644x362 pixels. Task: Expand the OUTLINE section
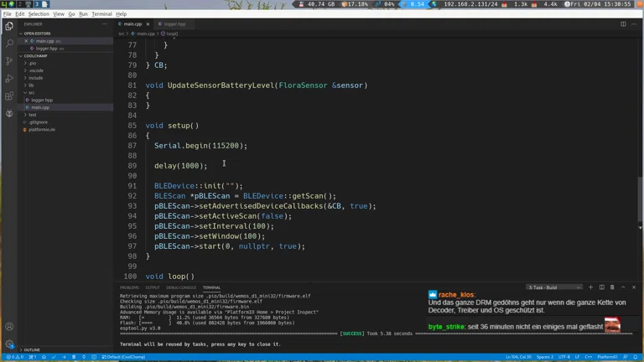click(32, 349)
